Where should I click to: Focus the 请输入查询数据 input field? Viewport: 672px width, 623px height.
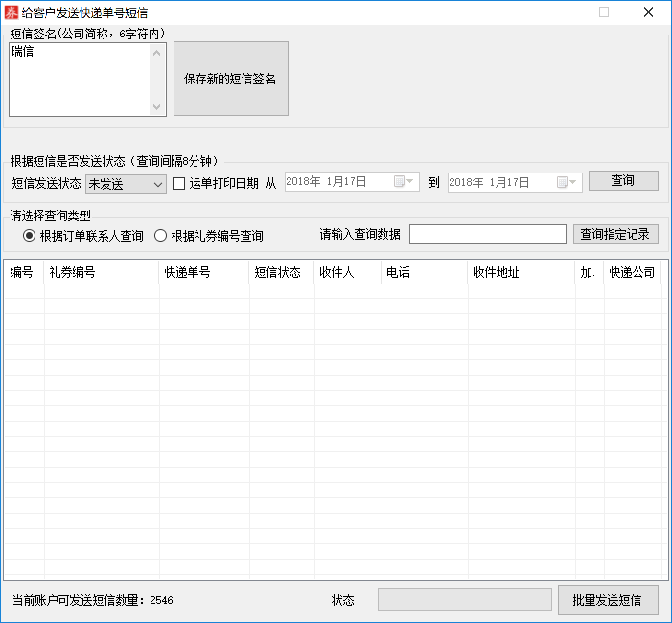[x=487, y=234]
